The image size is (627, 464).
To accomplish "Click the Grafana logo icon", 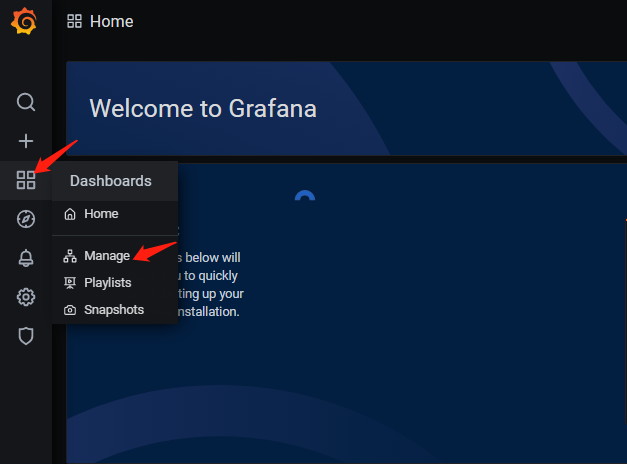I will coord(24,21).
